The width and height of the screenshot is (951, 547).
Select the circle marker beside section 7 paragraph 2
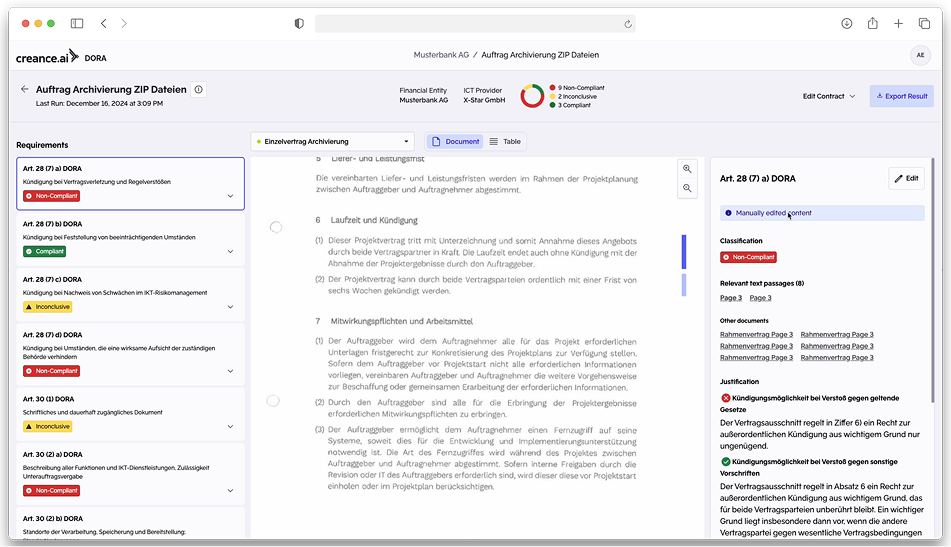click(x=273, y=401)
